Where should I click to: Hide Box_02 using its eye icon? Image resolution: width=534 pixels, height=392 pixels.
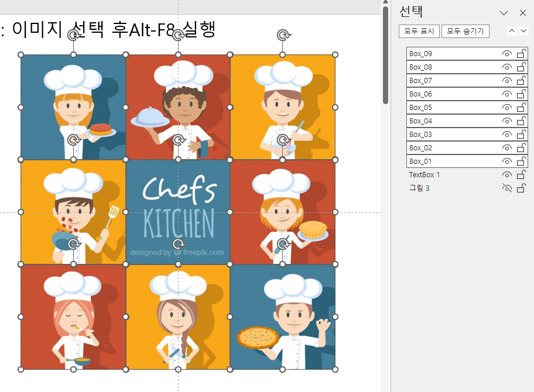(506, 147)
